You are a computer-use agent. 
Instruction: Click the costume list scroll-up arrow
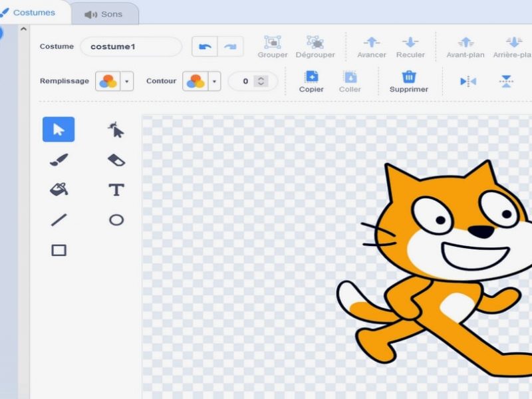pos(23,29)
